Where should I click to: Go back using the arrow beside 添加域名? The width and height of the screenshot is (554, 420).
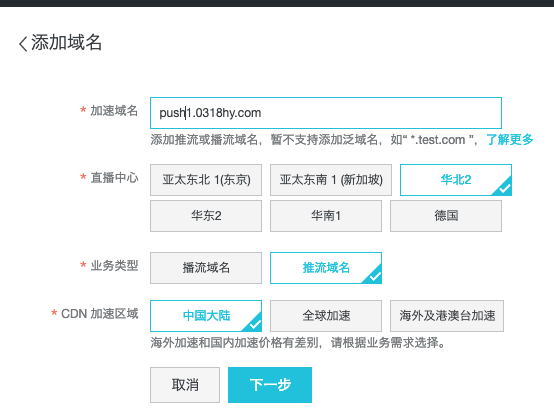[23, 44]
